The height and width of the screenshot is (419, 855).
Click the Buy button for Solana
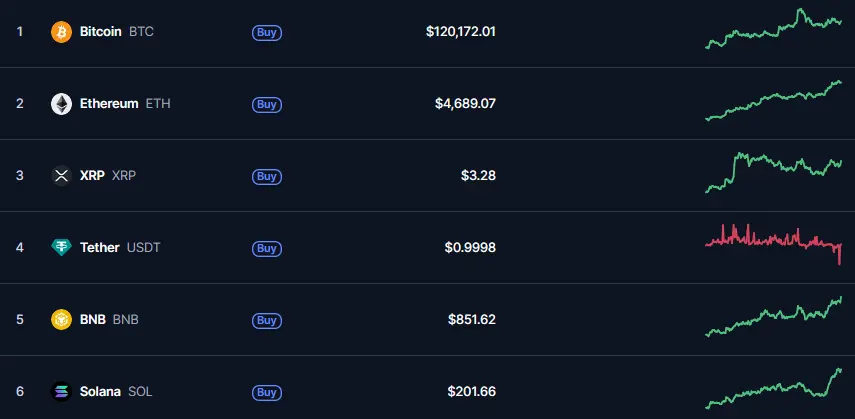coord(267,393)
